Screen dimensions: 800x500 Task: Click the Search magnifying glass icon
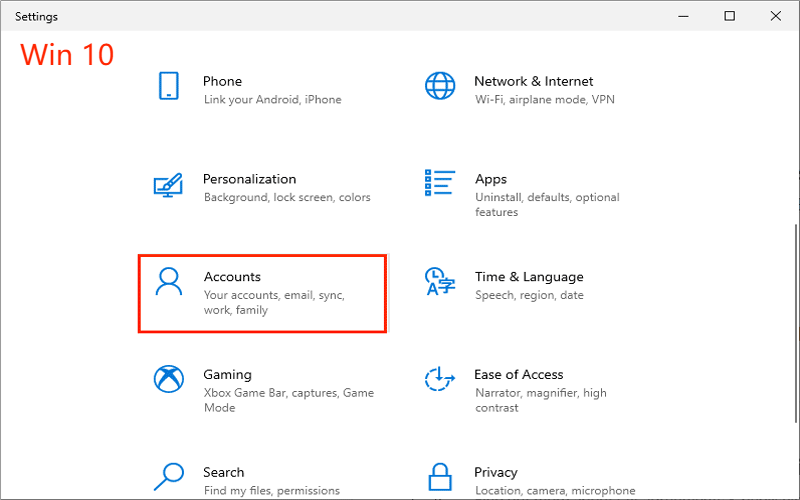point(169,477)
